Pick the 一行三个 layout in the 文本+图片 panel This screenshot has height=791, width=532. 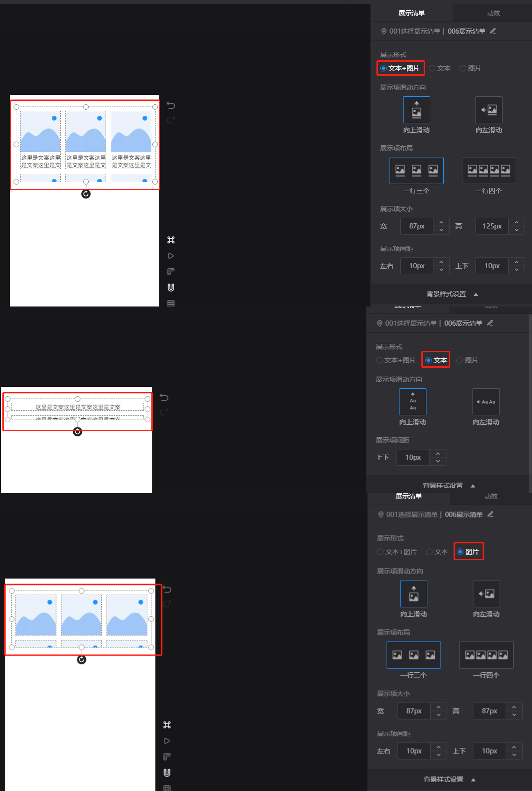417,171
